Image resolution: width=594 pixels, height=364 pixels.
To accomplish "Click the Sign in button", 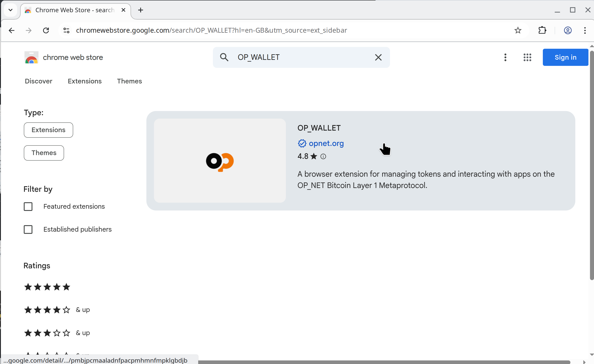I will [x=565, y=57].
